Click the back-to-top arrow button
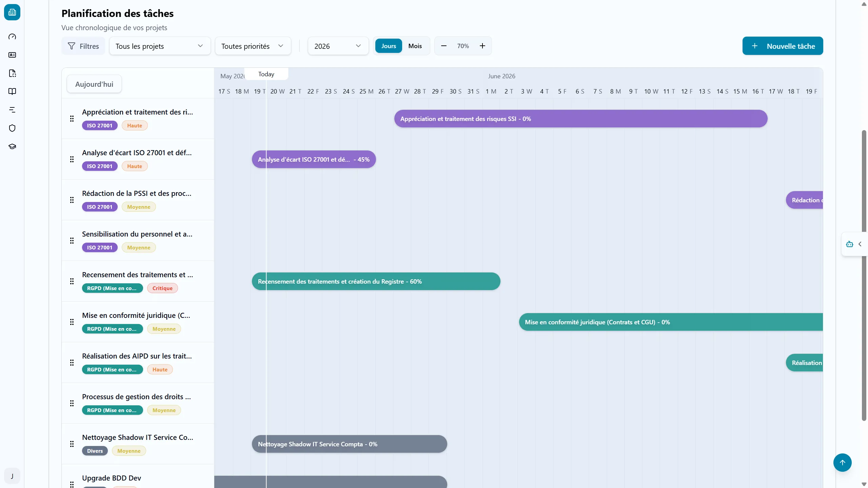The height and width of the screenshot is (488, 868). coord(842,463)
